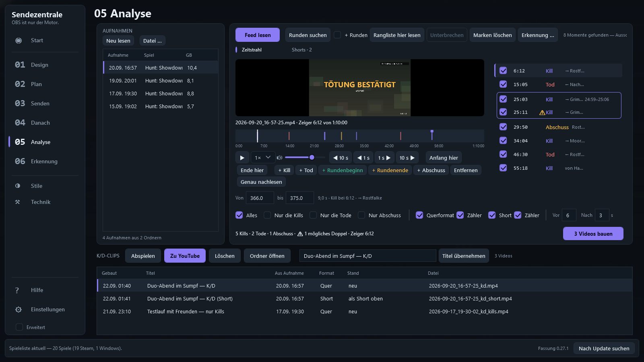Add a + Abschuss marker
The image size is (644, 362).
pos(431,170)
